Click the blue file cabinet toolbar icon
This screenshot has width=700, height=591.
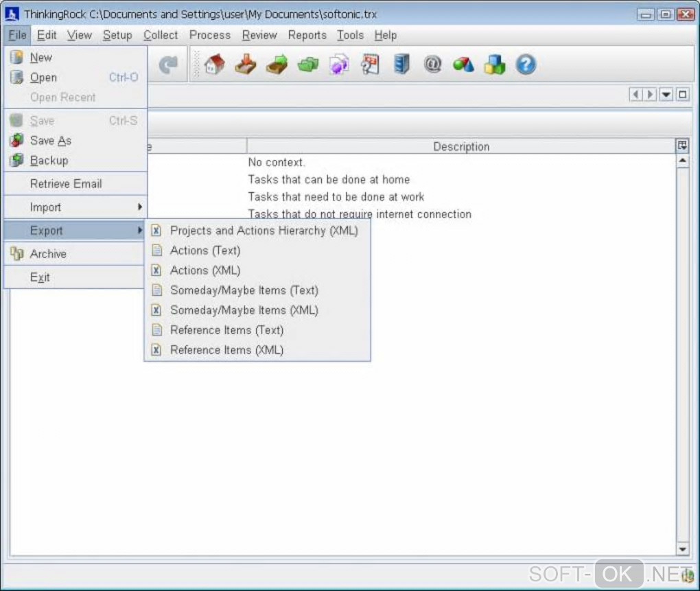[401, 65]
